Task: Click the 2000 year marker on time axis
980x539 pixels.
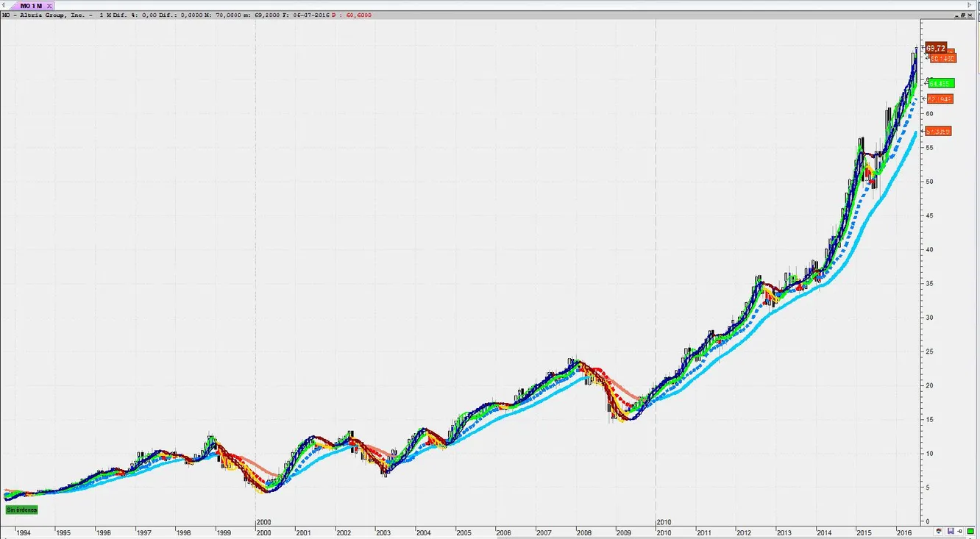Action: point(263,521)
